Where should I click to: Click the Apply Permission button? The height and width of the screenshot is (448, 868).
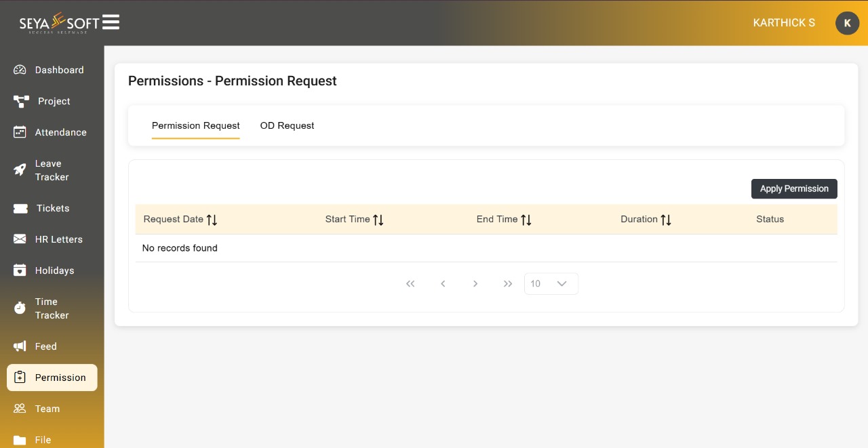794,189
